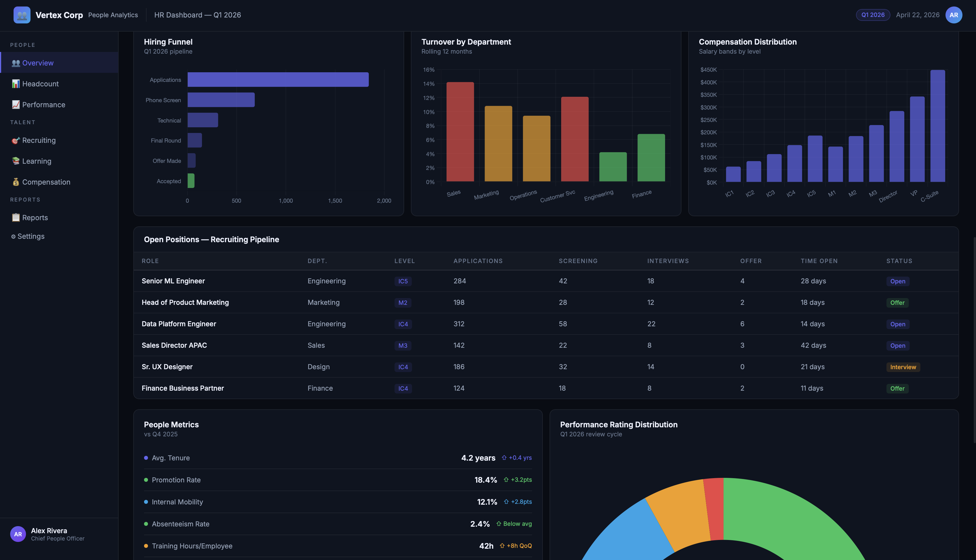Click the red Sales turnover bar
Viewport: 976px width, 560px height.
460,132
